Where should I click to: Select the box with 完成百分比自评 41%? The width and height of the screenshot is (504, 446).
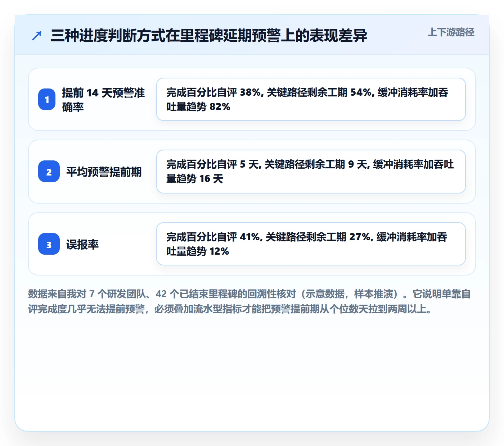[311, 244]
